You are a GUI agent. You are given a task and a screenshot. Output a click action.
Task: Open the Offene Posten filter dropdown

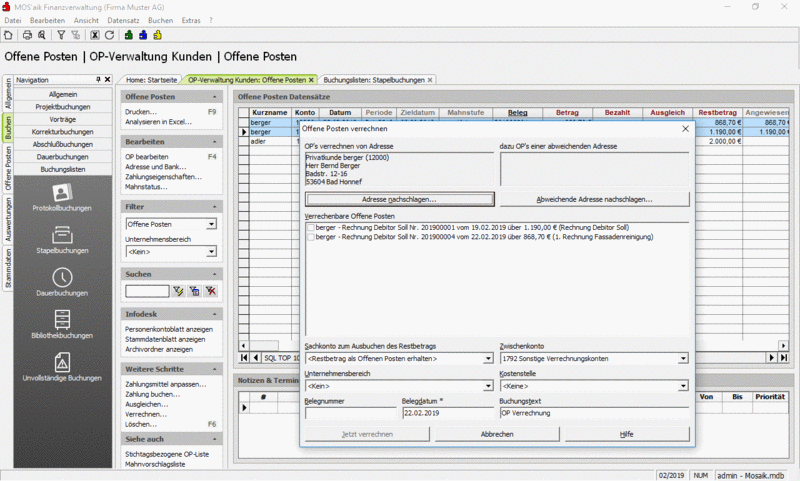click(212, 224)
